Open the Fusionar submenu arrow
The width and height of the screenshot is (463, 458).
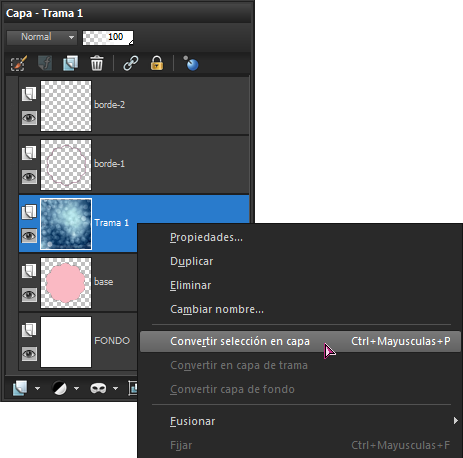455,421
